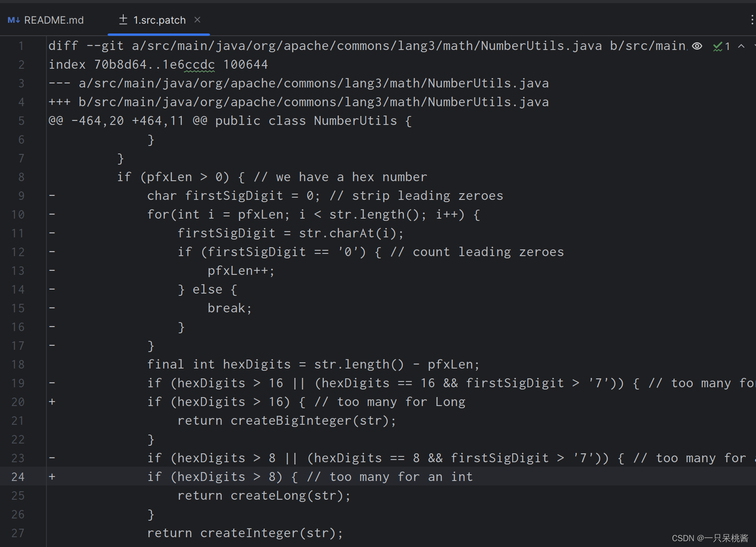Click the text 'char firstSigDigit = 0;'
Image resolution: width=756 pixels, height=547 pixels.
234,196
